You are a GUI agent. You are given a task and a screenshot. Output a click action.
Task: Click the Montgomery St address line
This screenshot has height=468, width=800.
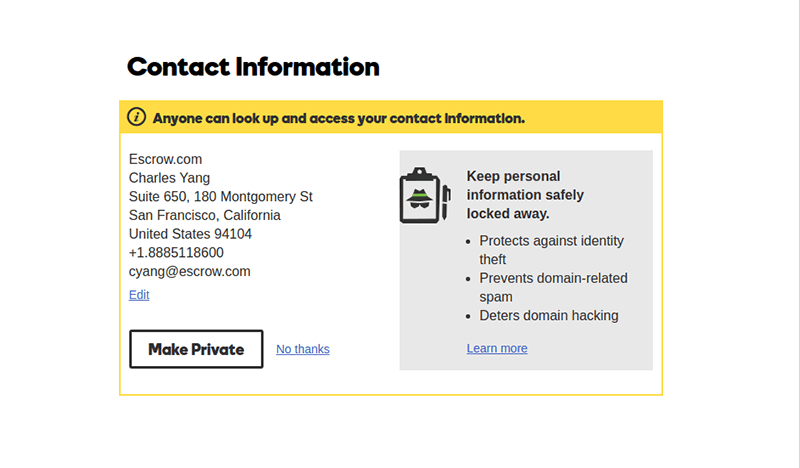coord(221,196)
